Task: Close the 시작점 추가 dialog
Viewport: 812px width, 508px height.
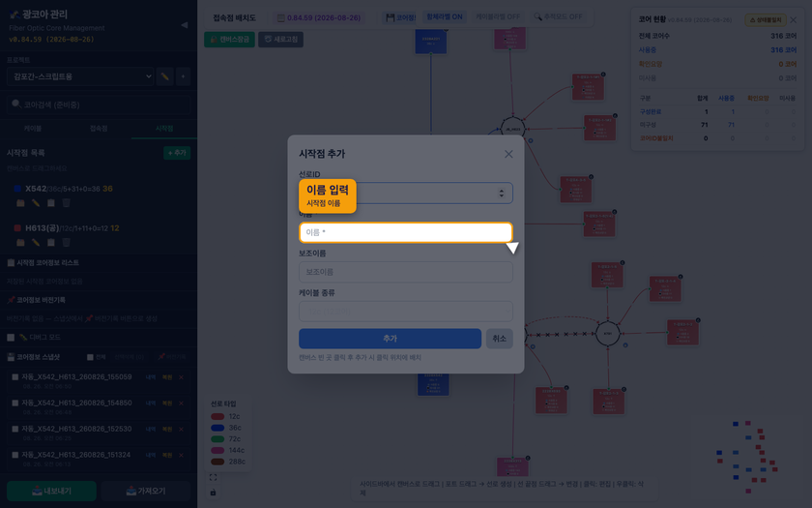Action: pos(508,154)
